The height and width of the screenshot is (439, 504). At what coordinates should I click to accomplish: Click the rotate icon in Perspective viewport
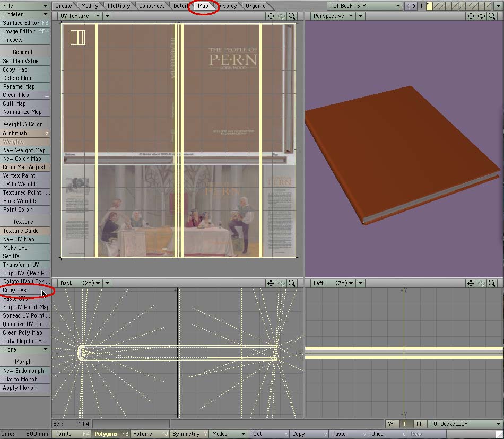point(481,16)
